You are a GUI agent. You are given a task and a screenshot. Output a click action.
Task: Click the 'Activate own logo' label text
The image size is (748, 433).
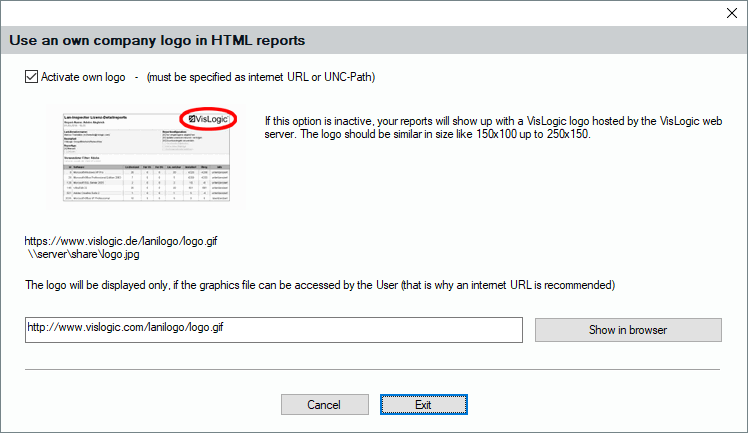tap(83, 76)
